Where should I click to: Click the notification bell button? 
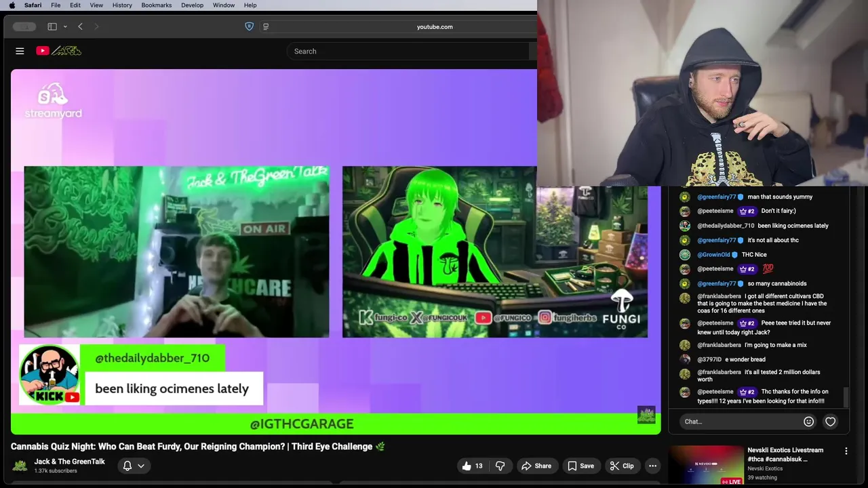[x=127, y=466]
